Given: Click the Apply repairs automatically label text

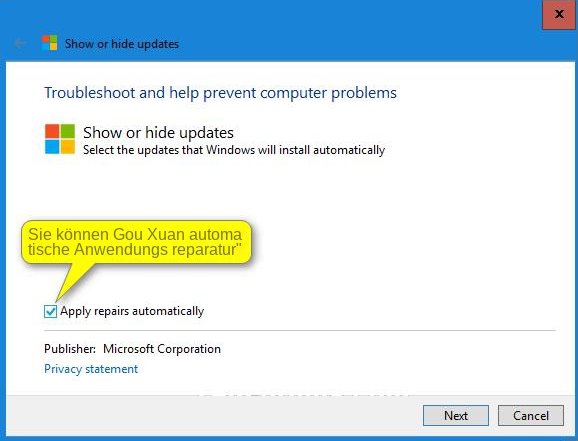Looking at the screenshot, I should click(x=132, y=311).
